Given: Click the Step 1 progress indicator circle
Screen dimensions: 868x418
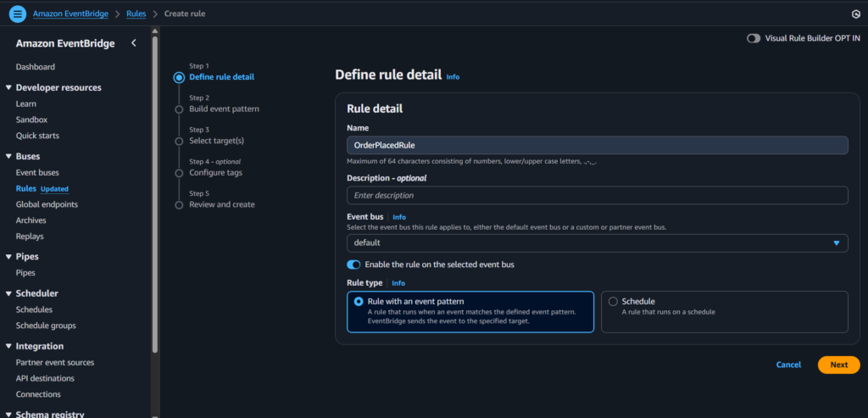Looking at the screenshot, I should pos(179,77).
